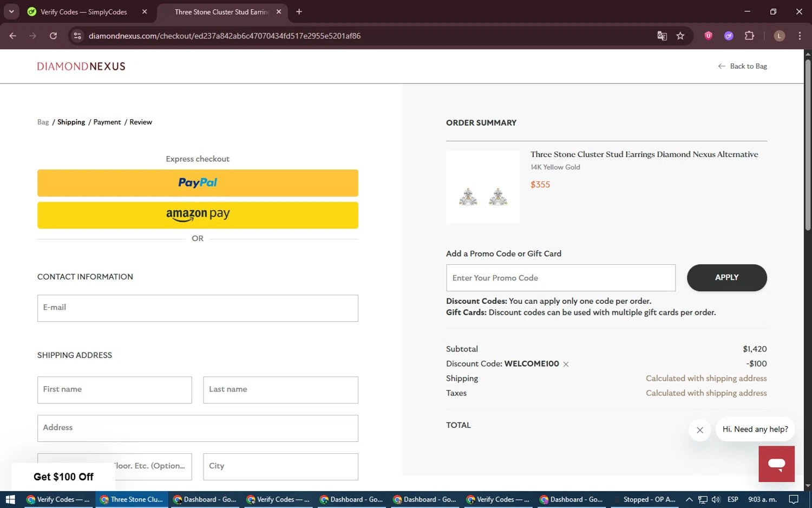Select the Three Stone Cluster Stud Earrings tab

point(221,12)
